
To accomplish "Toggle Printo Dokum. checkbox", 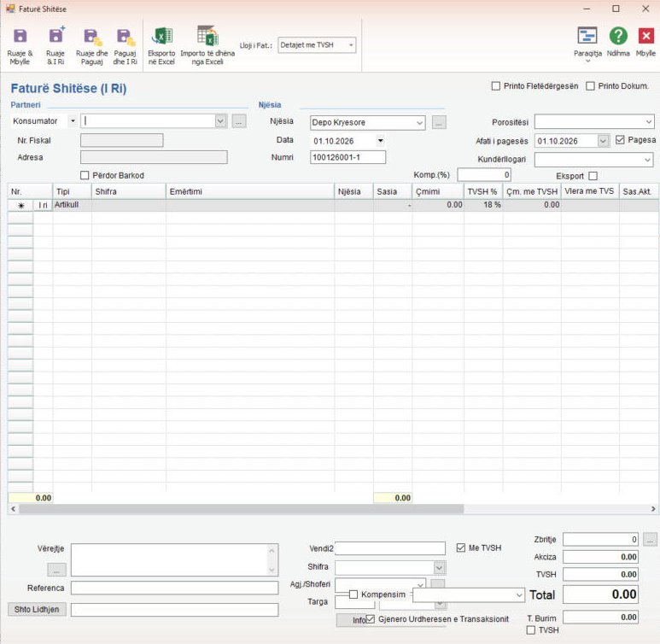I will 590,86.
